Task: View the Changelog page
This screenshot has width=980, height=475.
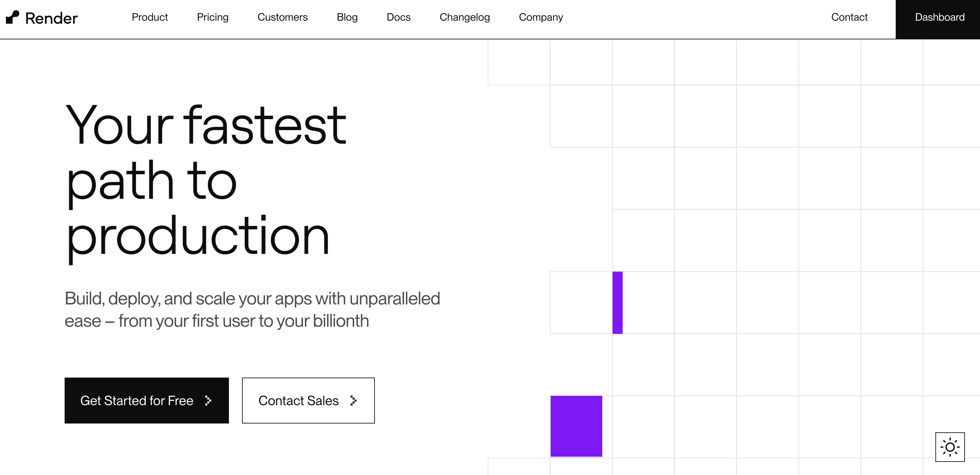Action: 464,17
